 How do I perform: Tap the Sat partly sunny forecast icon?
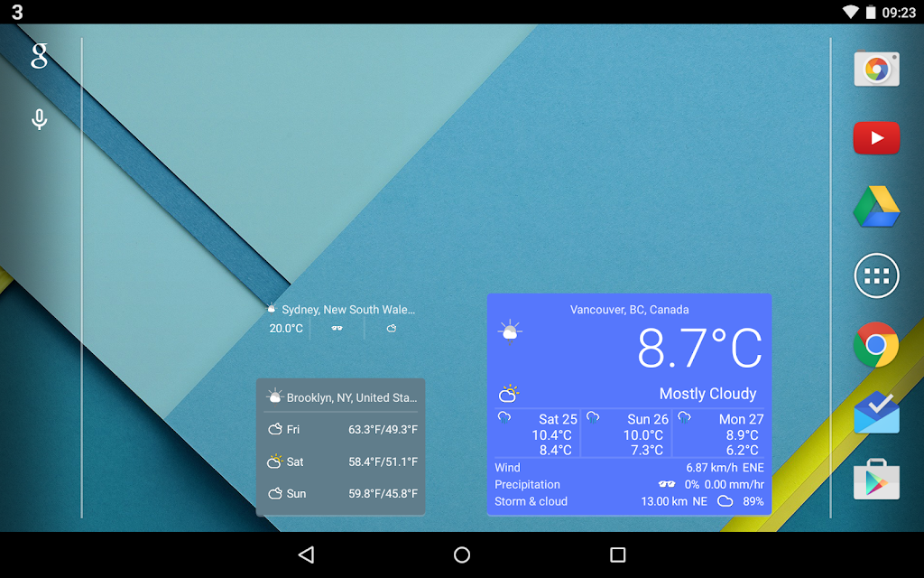[x=274, y=461]
